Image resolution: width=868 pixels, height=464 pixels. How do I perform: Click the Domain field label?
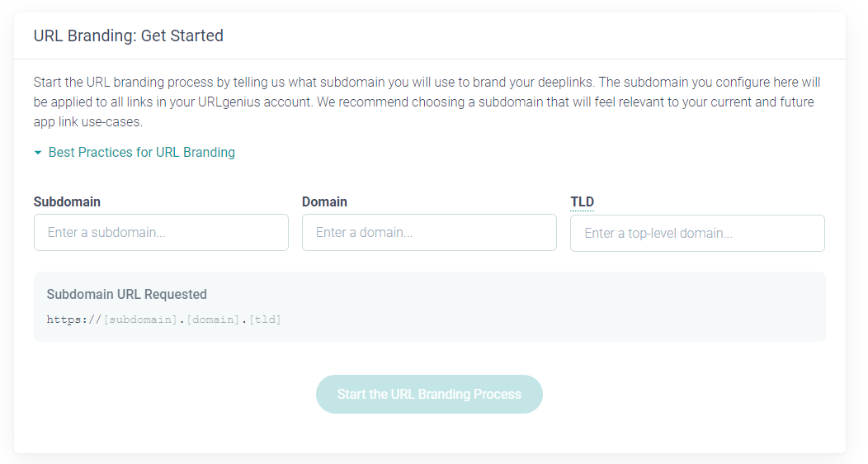click(324, 201)
